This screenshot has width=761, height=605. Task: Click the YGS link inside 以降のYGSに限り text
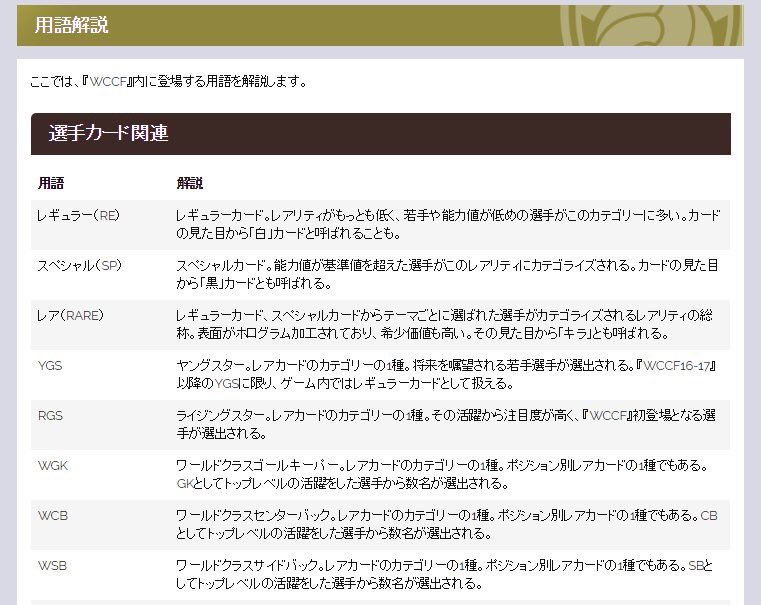226,383
